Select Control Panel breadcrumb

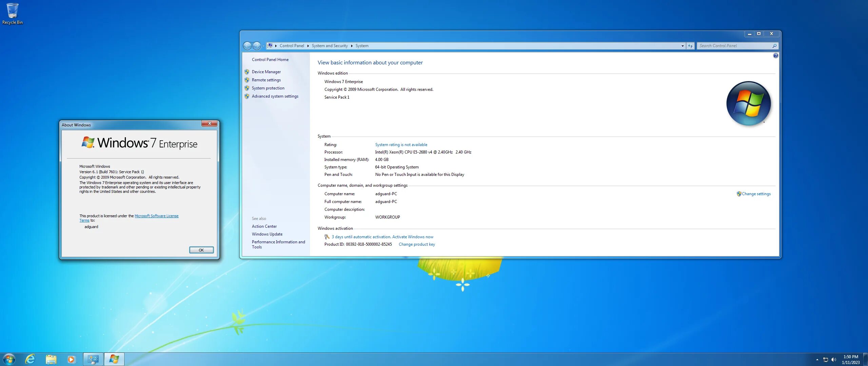pyautogui.click(x=292, y=46)
